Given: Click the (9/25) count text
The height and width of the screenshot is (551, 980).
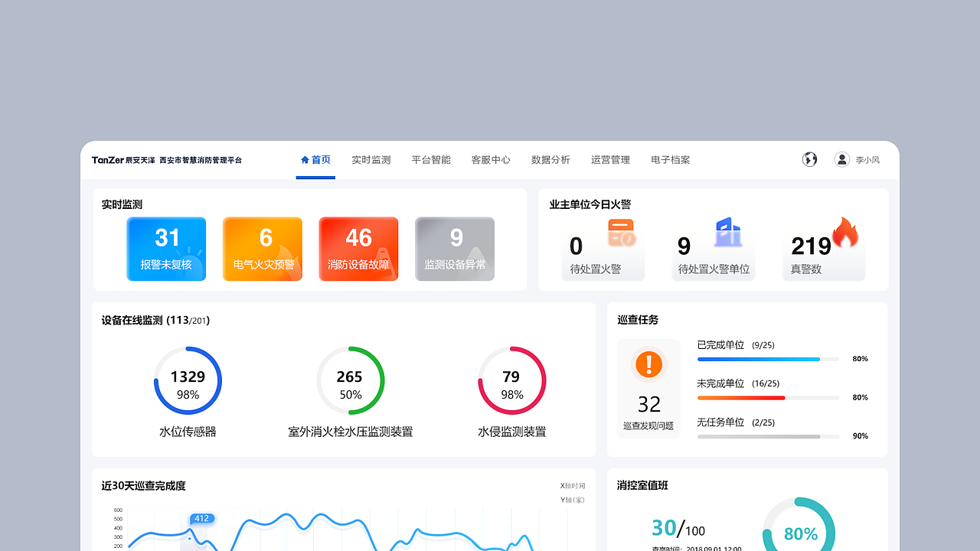Looking at the screenshot, I should pyautogui.click(x=763, y=345).
